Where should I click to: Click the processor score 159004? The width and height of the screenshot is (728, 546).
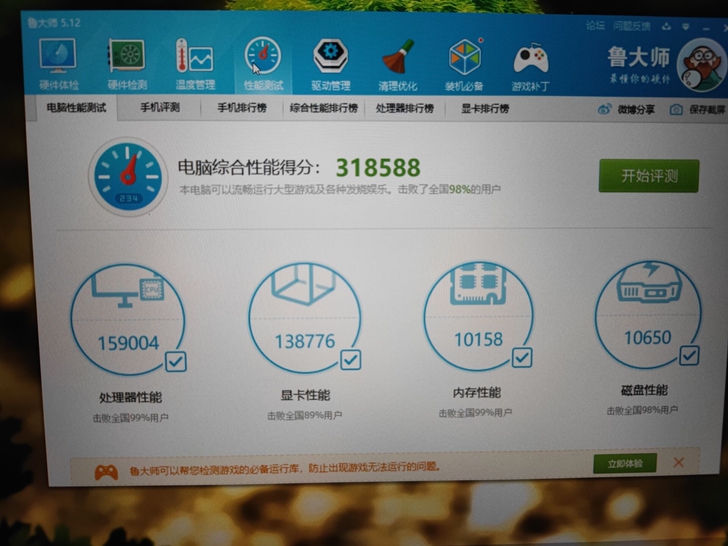pos(129,343)
